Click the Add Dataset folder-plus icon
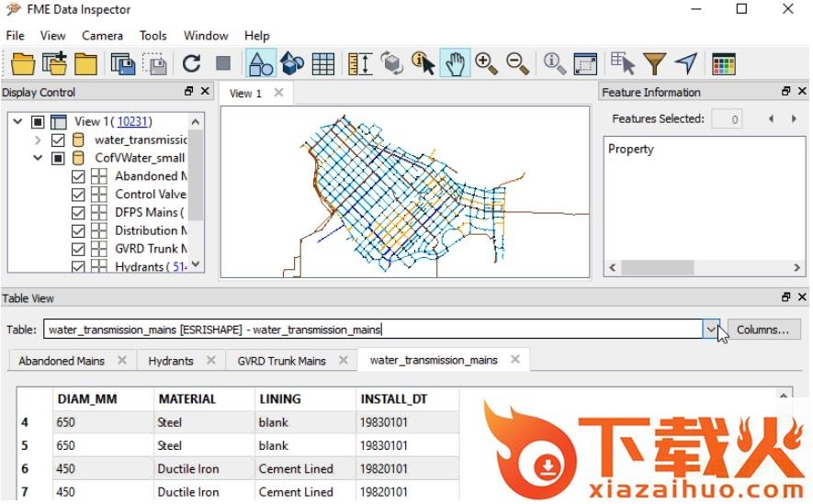Screen dimensions: 813x504 pyautogui.click(x=54, y=64)
